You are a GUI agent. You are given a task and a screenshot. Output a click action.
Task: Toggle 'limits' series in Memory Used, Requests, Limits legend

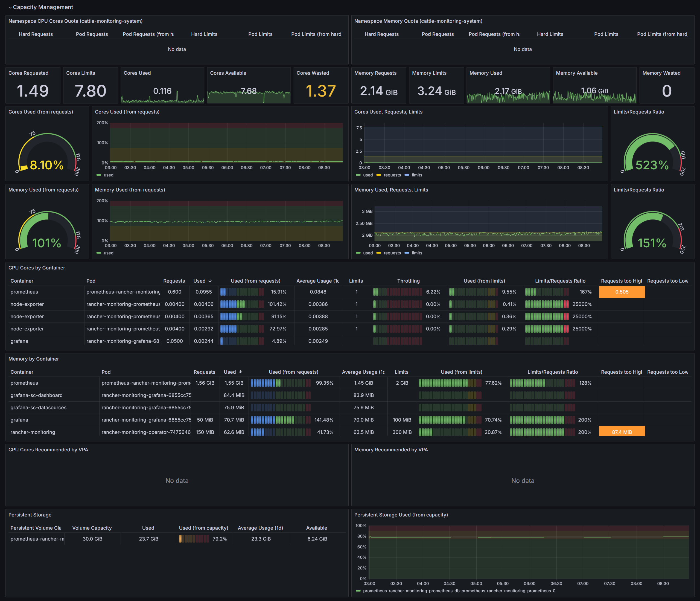[416, 253]
